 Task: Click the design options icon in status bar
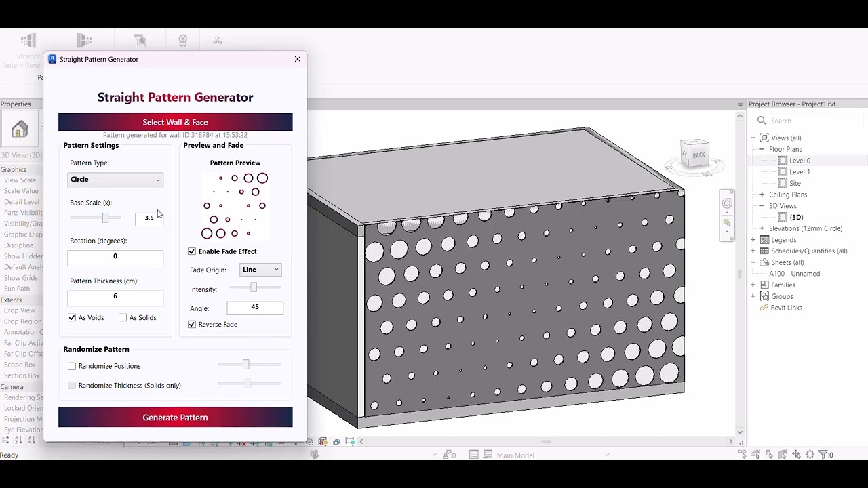(474, 455)
